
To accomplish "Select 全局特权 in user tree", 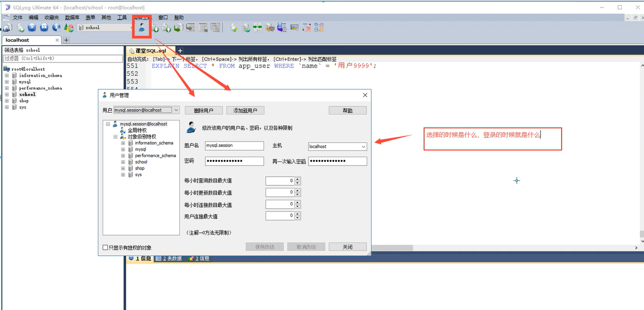I will point(137,130).
